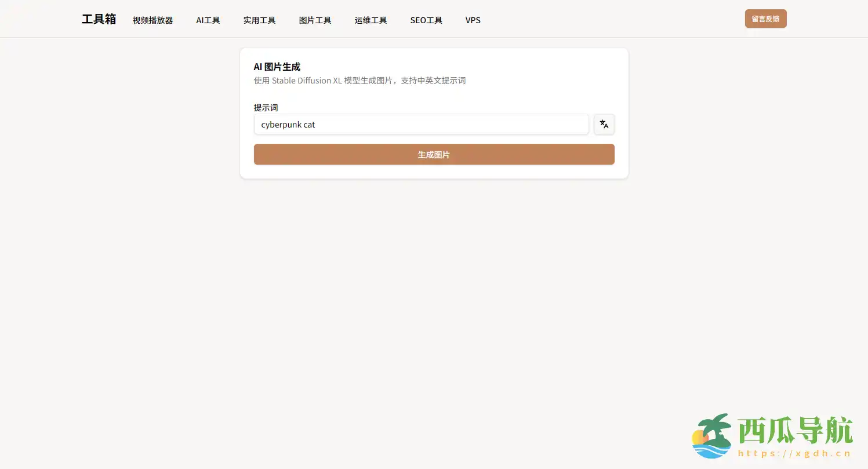
Task: Click the translate prompt icon button
Action: click(604, 124)
